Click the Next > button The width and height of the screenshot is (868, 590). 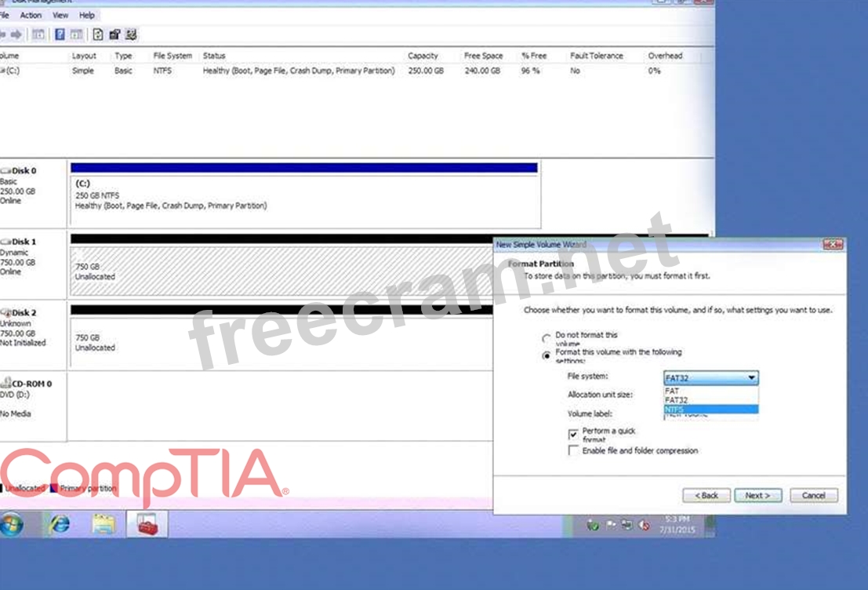click(758, 495)
